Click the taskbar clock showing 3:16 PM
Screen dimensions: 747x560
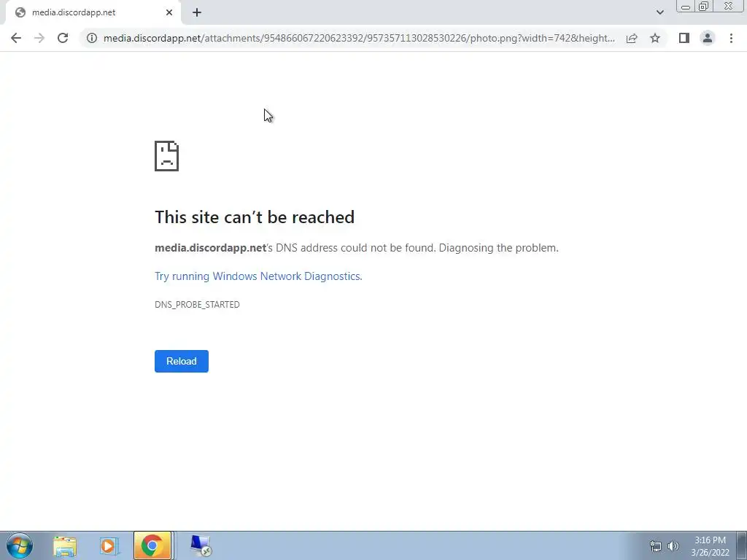710,546
